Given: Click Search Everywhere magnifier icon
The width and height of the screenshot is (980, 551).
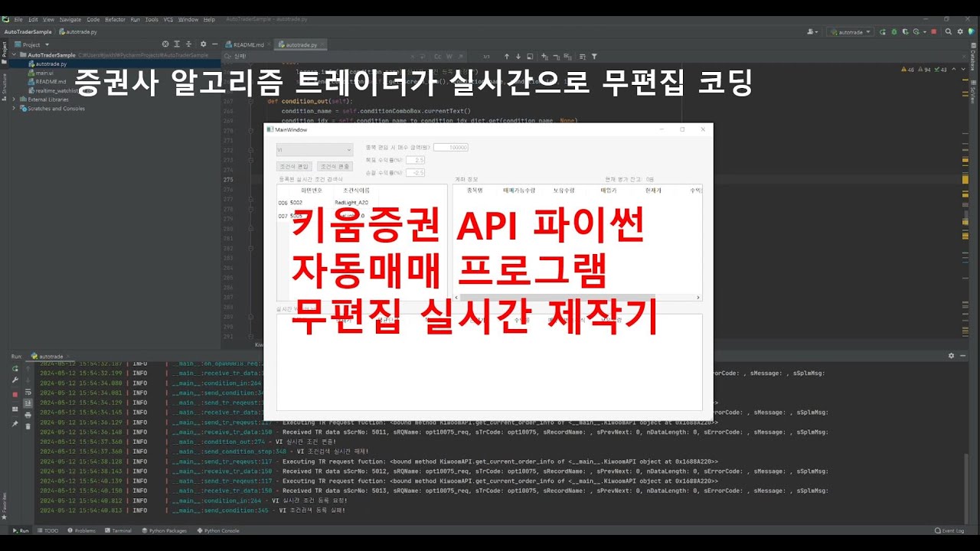Looking at the screenshot, I should click(949, 32).
